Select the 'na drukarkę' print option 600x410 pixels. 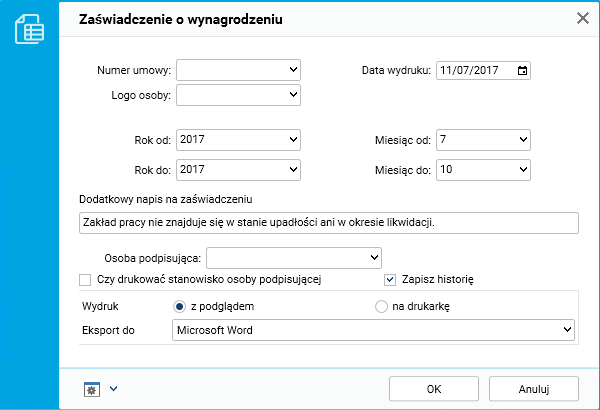[381, 306]
